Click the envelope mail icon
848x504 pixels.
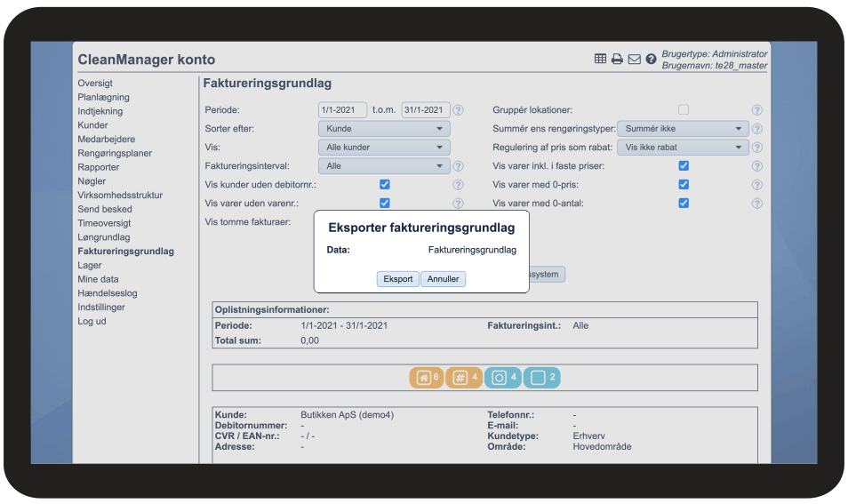635,59
